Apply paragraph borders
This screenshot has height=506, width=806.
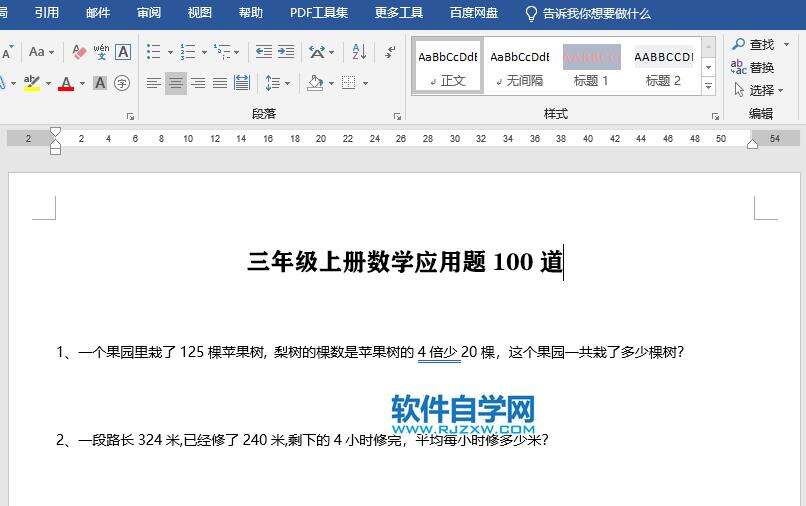pos(349,83)
